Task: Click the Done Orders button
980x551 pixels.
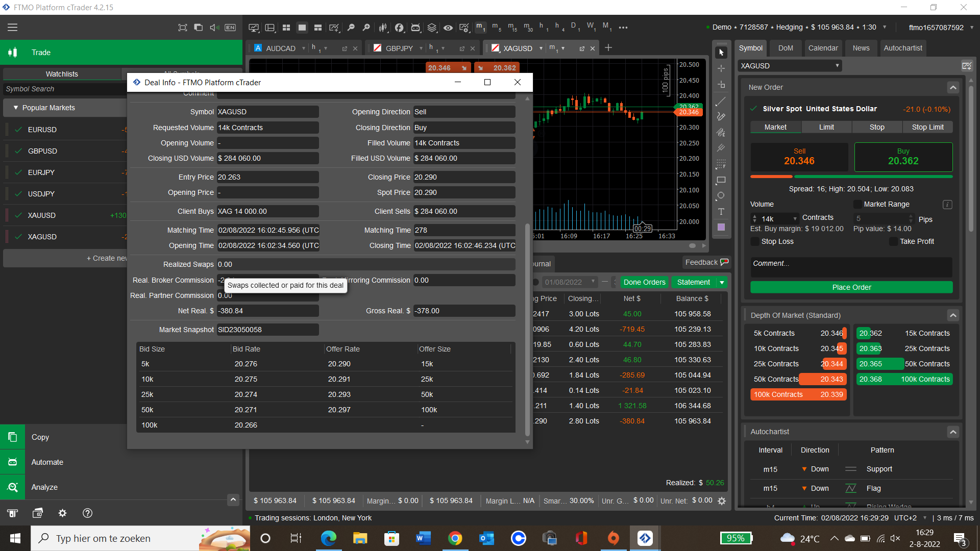Action: (644, 282)
